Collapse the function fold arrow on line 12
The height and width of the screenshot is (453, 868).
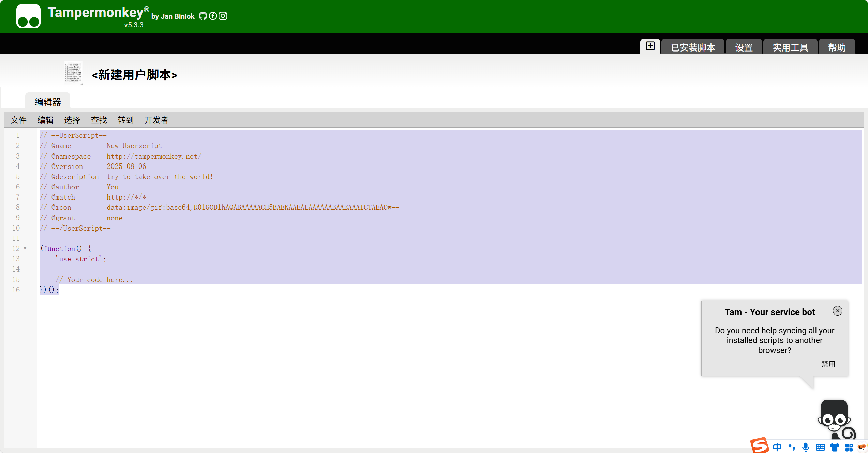click(x=25, y=248)
